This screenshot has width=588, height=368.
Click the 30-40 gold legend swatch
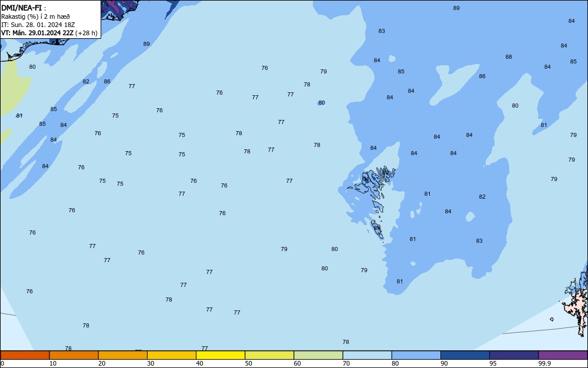pyautogui.click(x=172, y=355)
